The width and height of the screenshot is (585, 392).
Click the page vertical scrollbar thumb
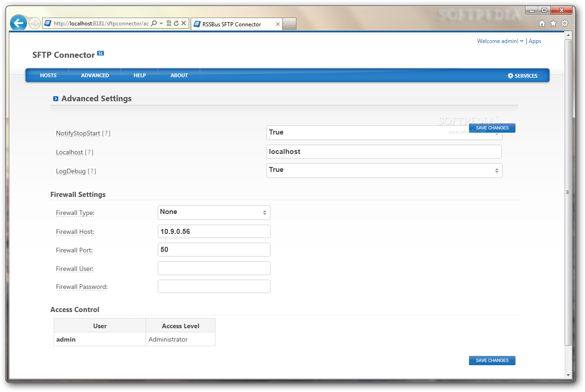click(568, 193)
